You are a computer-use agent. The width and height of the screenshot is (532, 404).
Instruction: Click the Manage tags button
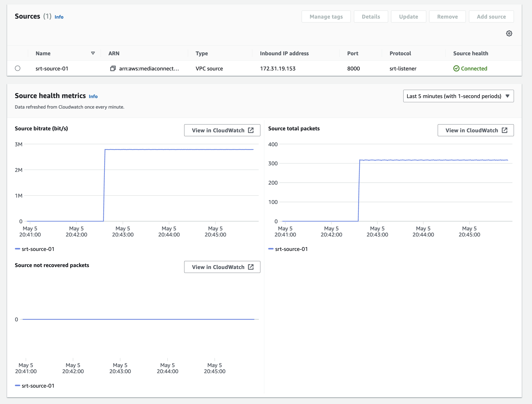click(326, 17)
